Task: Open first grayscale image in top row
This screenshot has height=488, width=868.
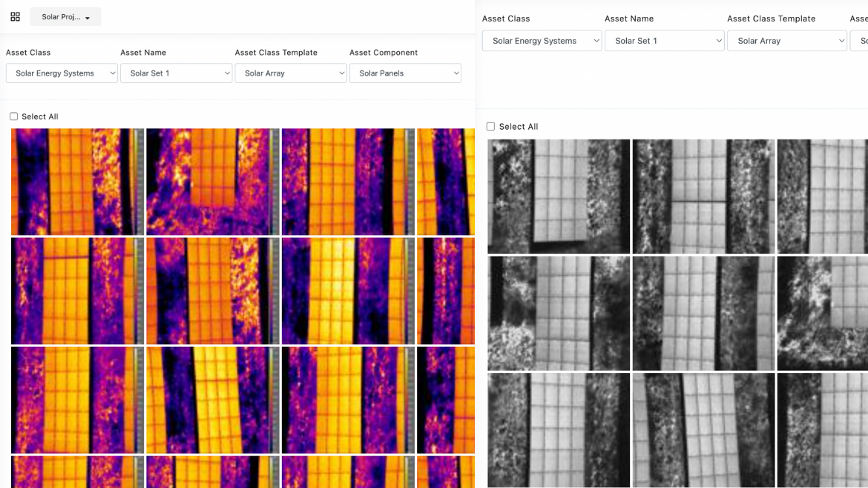Action: [559, 197]
